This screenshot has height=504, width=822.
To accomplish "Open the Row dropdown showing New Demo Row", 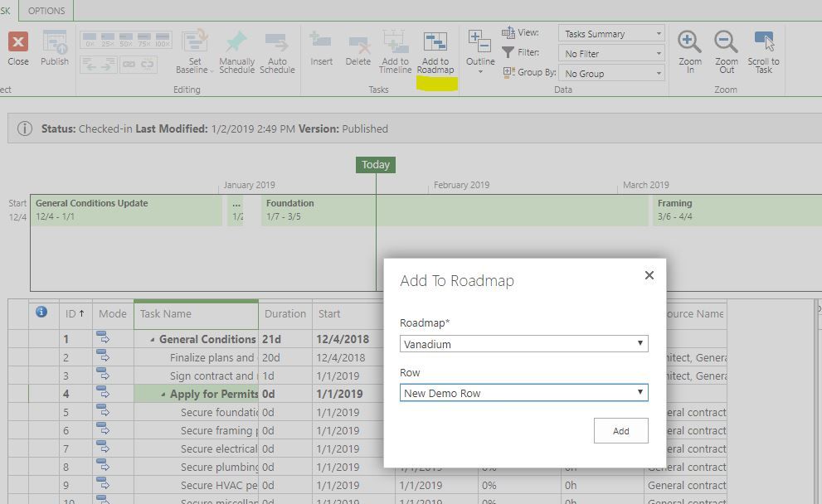I will [x=523, y=393].
